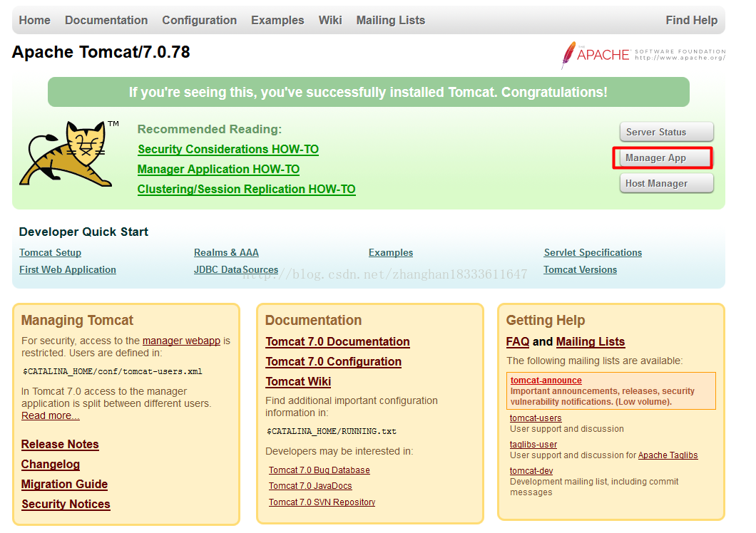Open Mailing Lists in the top nav
Screen dimensions: 756x533
(391, 20)
